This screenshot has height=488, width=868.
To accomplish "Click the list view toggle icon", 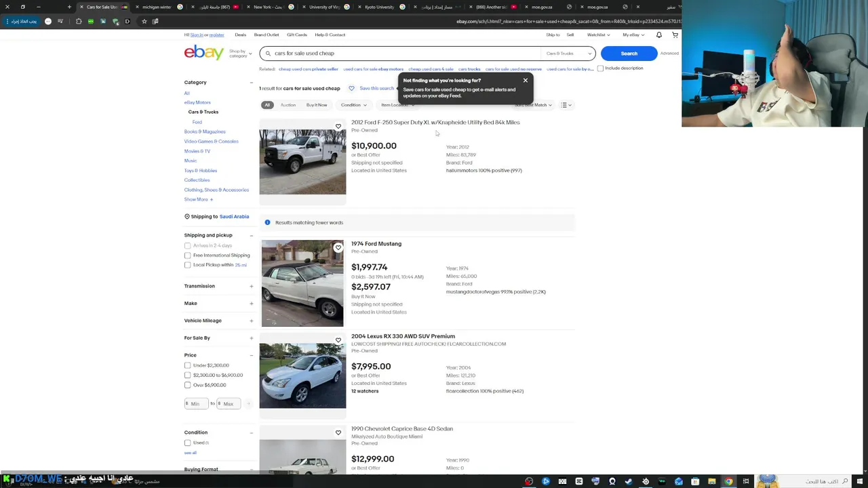I will 566,105.
